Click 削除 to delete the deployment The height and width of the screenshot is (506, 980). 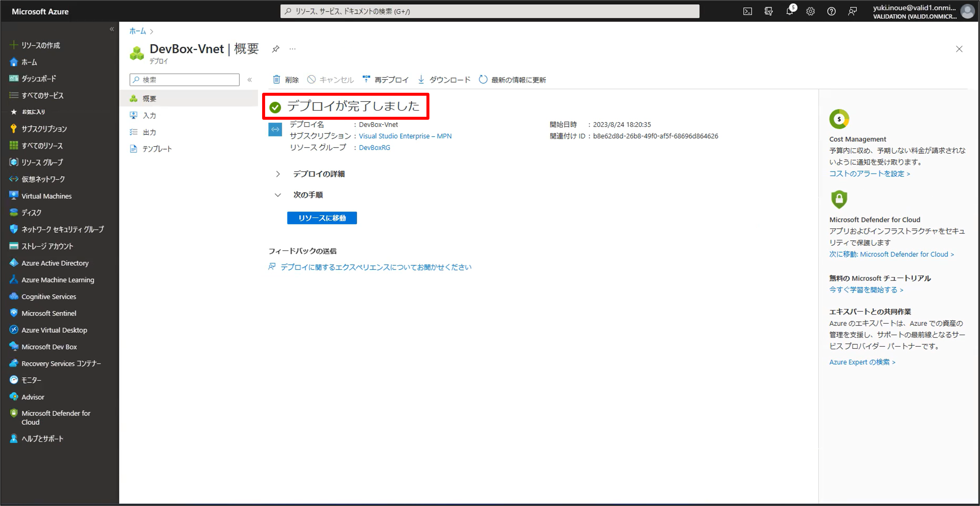coord(286,80)
